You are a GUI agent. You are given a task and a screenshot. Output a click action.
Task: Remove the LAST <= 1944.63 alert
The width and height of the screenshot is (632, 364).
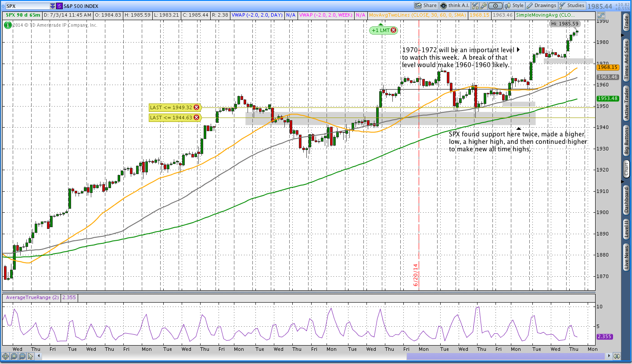[x=196, y=117]
